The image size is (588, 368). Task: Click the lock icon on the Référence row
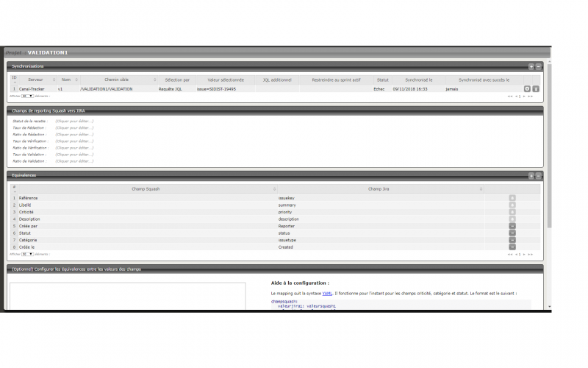[x=512, y=198]
